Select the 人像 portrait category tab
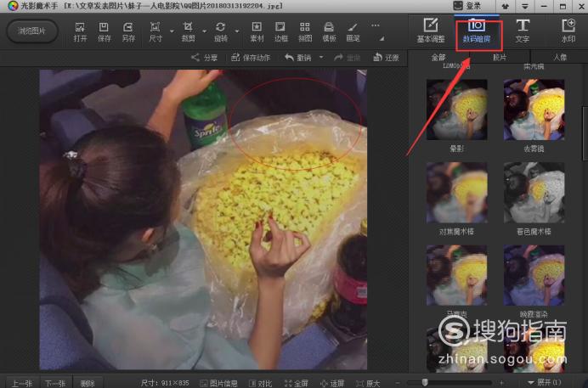Screen dimensions: 588x388 pos(559,57)
